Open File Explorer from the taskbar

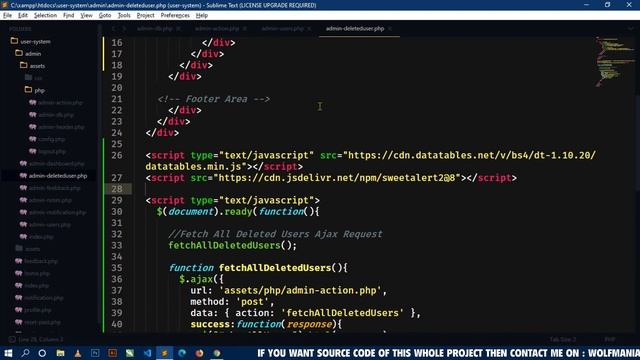point(60,353)
